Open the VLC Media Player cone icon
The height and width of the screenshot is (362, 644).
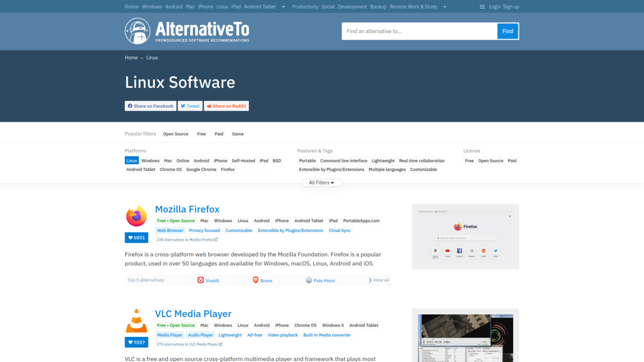136,321
